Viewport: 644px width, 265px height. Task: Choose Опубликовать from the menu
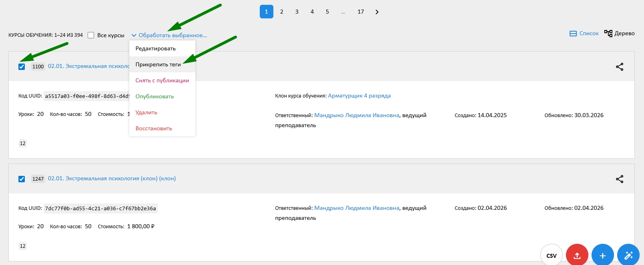click(162, 96)
